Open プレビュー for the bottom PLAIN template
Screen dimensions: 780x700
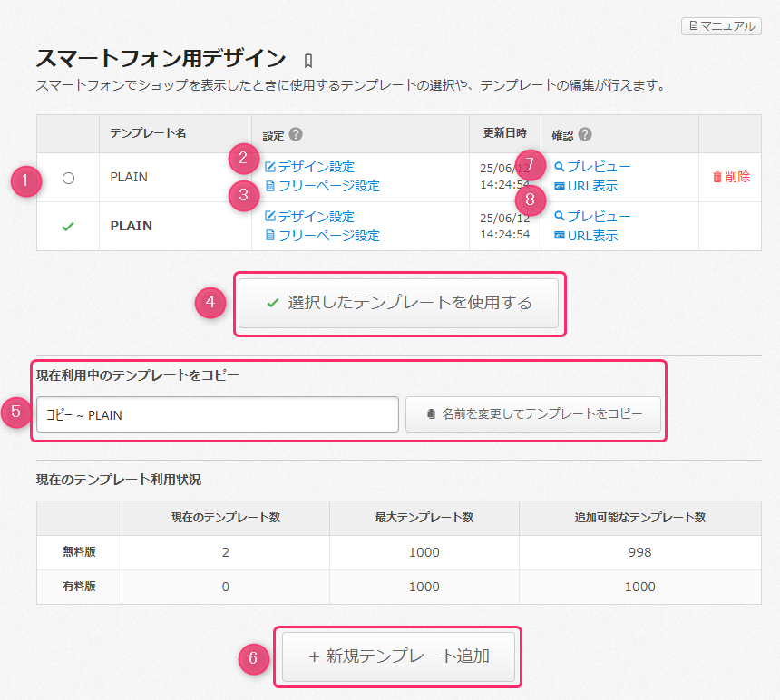(590, 216)
